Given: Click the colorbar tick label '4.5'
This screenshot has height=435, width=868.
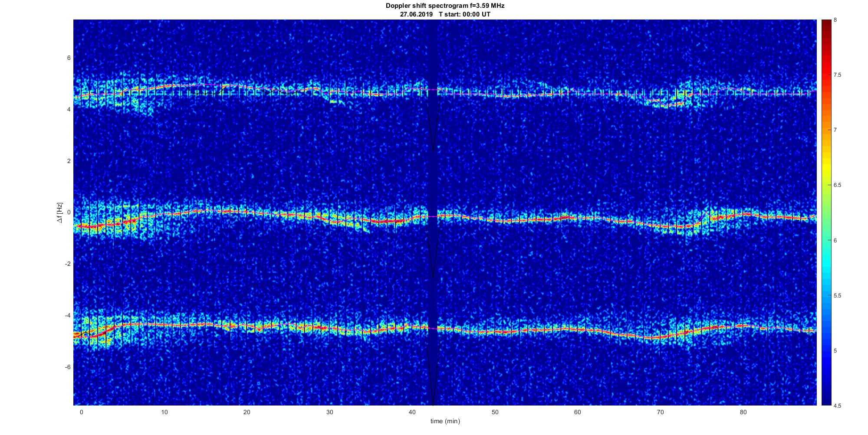Looking at the screenshot, I should tap(837, 406).
